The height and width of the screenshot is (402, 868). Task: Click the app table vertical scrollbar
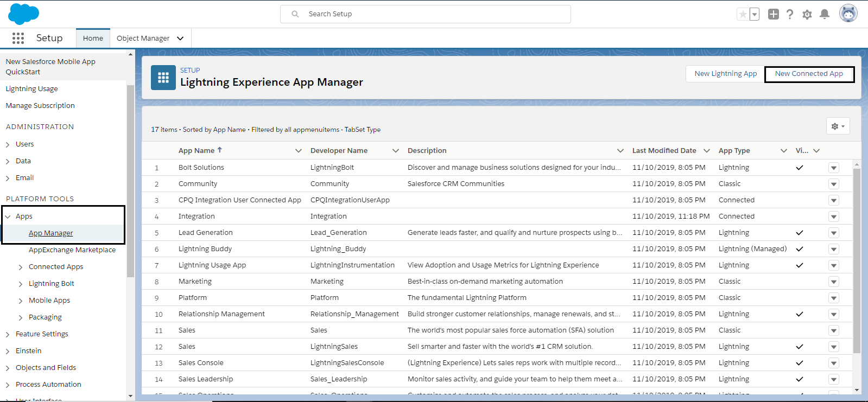857,260
